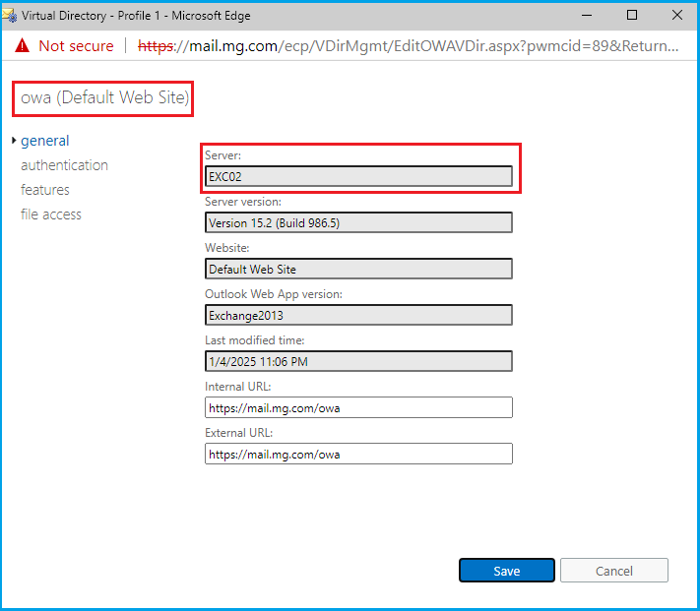Minimize the Virtual Directory window

pyautogui.click(x=587, y=15)
